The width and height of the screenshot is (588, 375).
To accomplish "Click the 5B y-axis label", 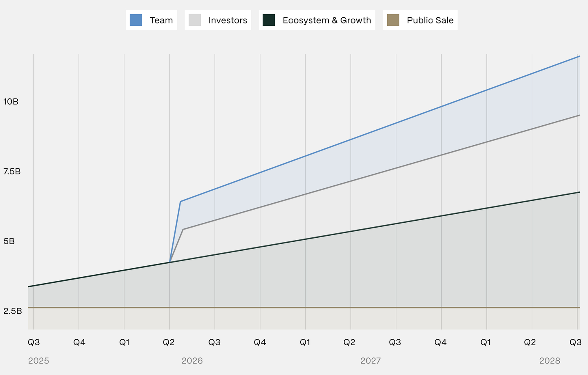I will pos(9,241).
